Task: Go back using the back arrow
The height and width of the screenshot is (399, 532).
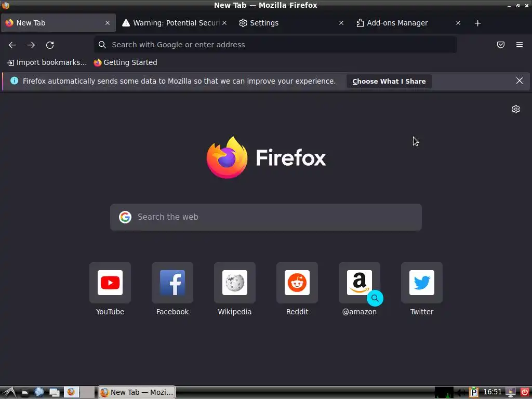Action: (x=12, y=45)
